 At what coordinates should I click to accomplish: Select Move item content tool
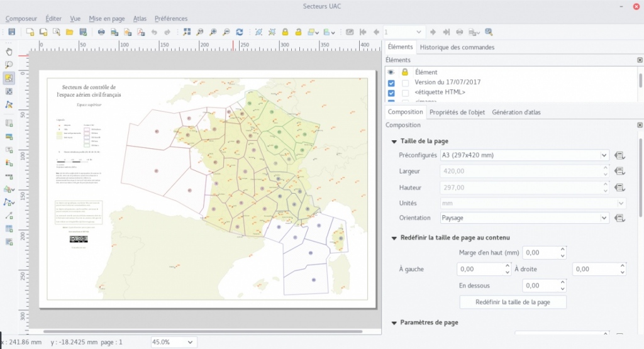(9, 92)
